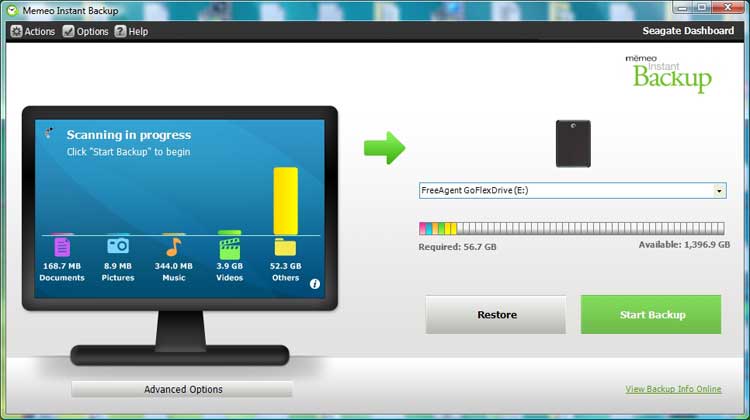
Task: Open the Help menu
Action: pyautogui.click(x=132, y=32)
